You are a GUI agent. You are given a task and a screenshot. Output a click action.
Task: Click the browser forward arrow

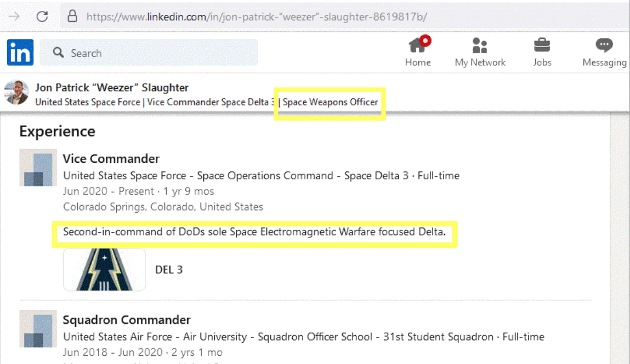(x=14, y=16)
